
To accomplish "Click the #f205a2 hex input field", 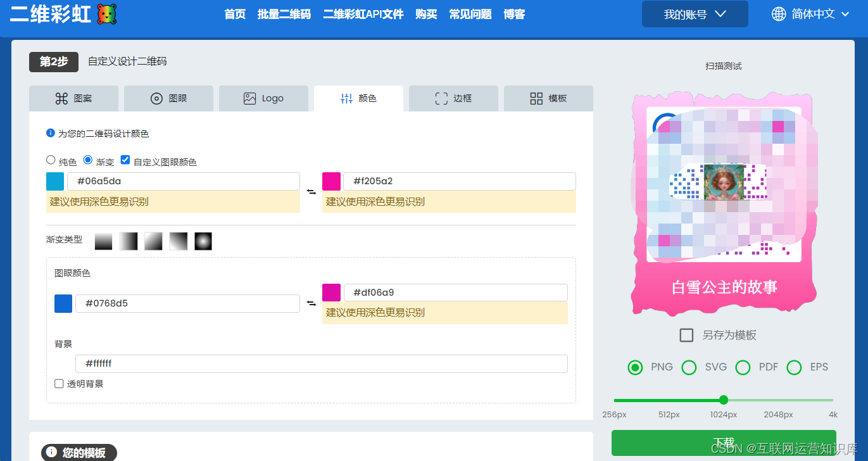I will (460, 181).
